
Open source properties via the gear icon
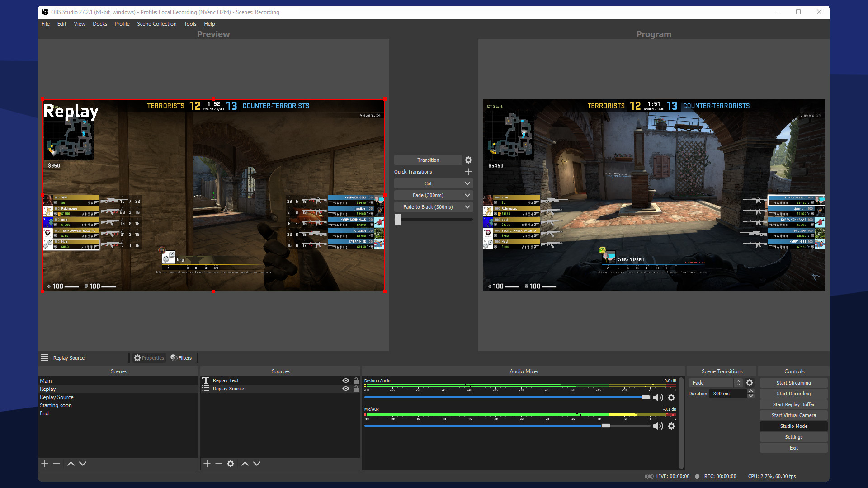[231, 463]
